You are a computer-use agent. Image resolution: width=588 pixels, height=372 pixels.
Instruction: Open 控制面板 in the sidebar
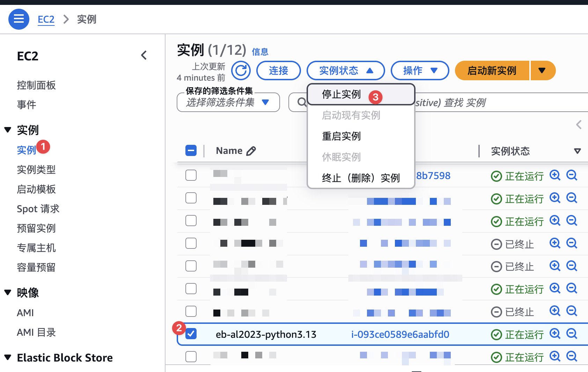point(36,85)
